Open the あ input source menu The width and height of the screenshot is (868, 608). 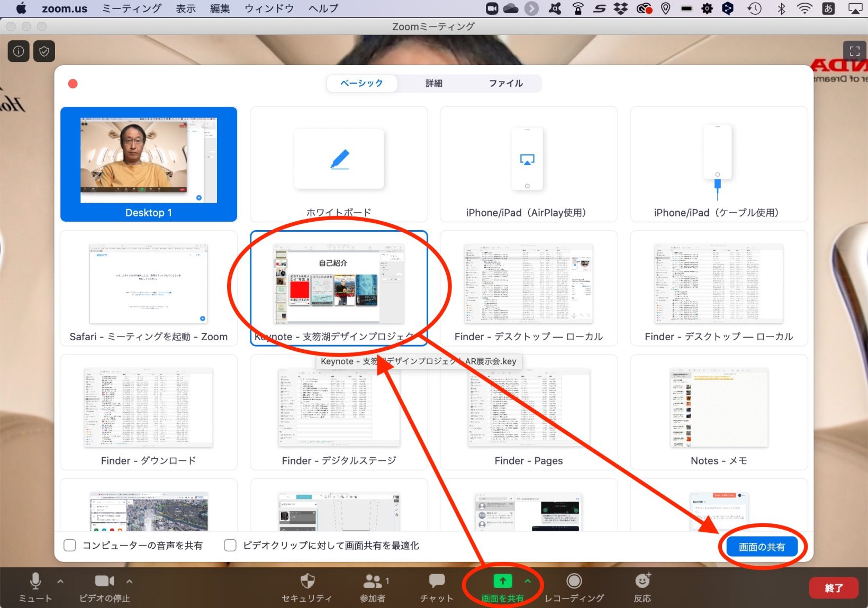[x=828, y=8]
